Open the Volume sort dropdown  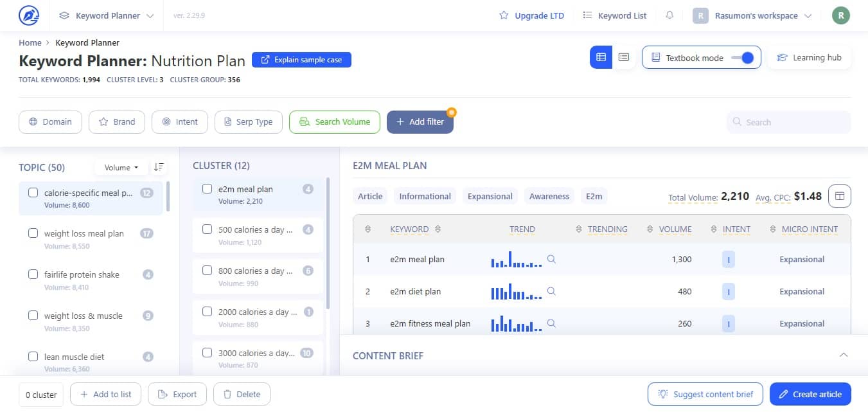tap(121, 168)
